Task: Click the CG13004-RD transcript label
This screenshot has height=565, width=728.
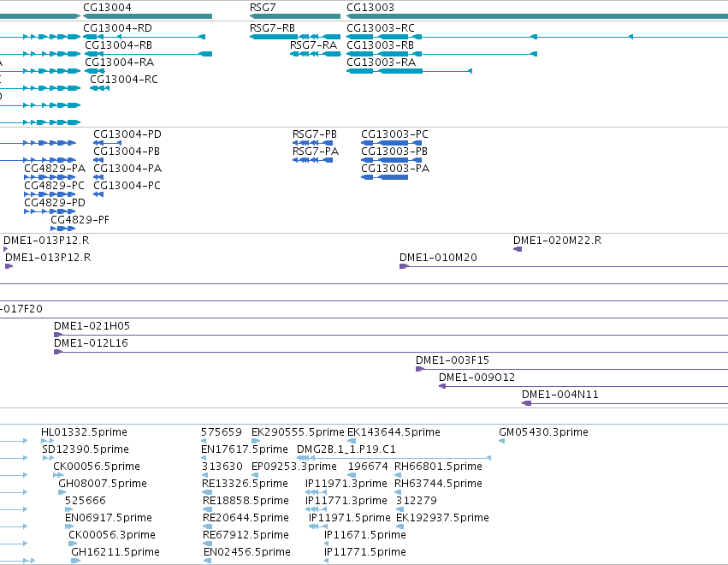Action: click(117, 28)
